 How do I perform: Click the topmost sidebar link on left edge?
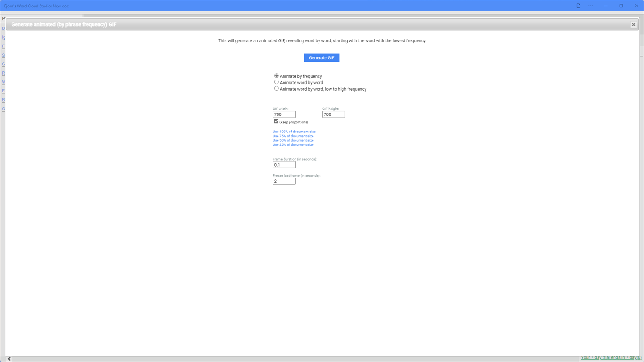click(3, 28)
